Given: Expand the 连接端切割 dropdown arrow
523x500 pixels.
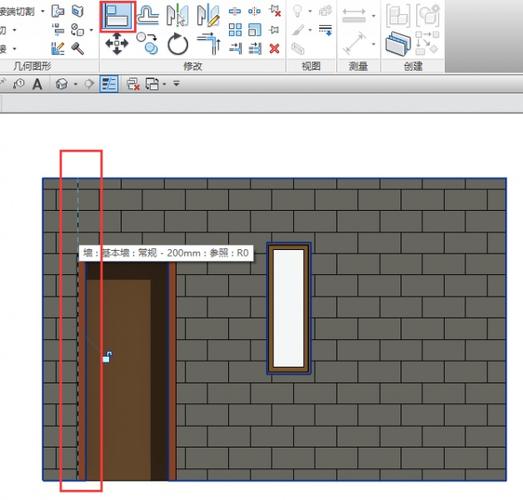Looking at the screenshot, I should coord(43,11).
